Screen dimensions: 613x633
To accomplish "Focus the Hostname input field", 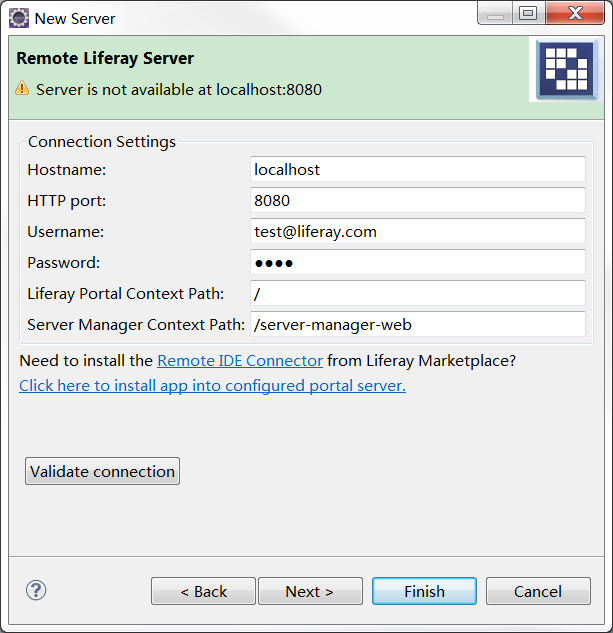I will (x=417, y=170).
